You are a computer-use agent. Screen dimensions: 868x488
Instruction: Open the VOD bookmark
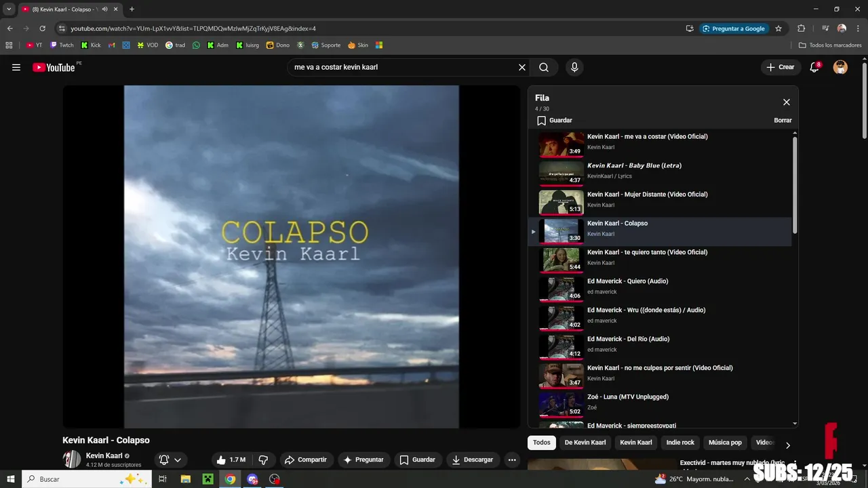coord(147,45)
